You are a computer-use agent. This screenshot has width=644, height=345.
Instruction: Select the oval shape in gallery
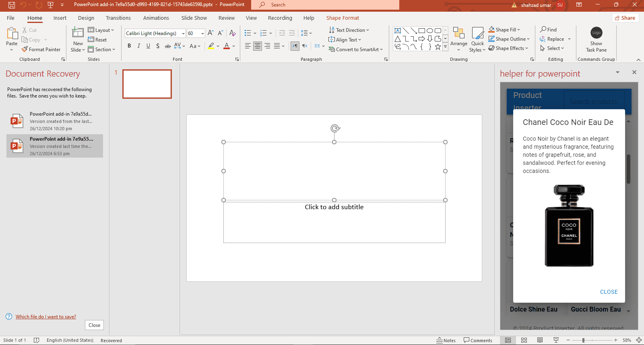point(430,31)
